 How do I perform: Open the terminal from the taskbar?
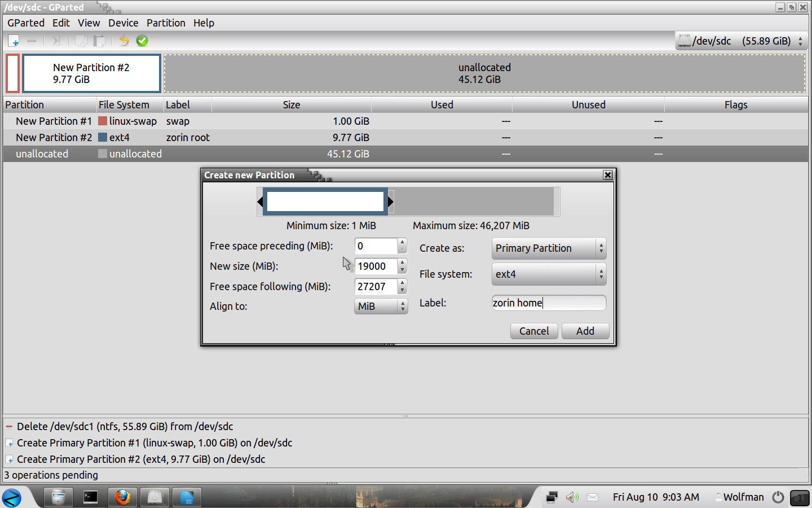[x=90, y=497]
